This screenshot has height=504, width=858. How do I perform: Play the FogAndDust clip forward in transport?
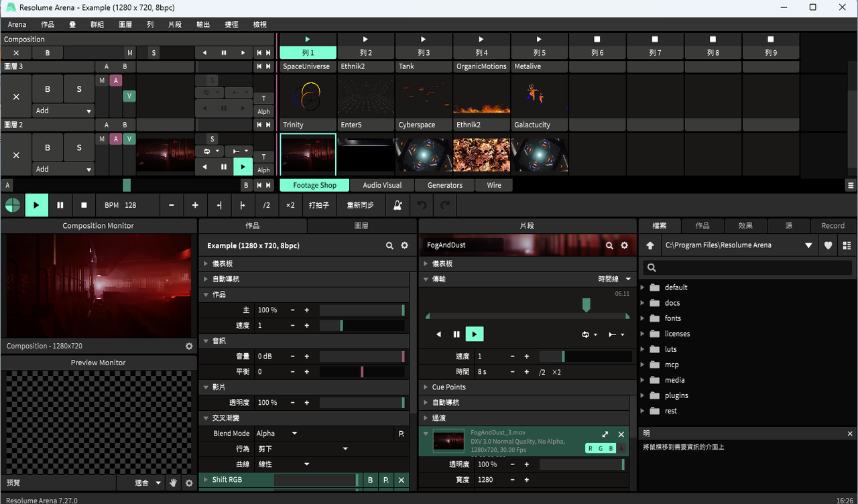pyautogui.click(x=475, y=334)
